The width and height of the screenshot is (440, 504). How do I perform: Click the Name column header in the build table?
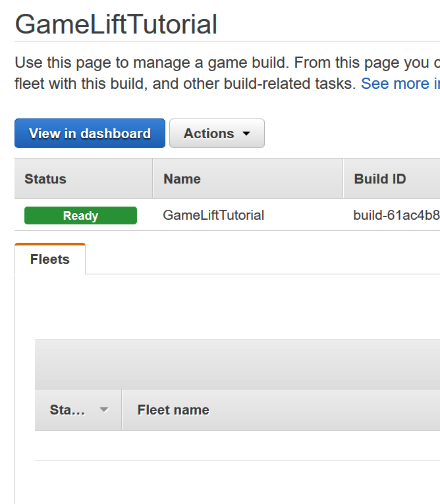pos(182,179)
